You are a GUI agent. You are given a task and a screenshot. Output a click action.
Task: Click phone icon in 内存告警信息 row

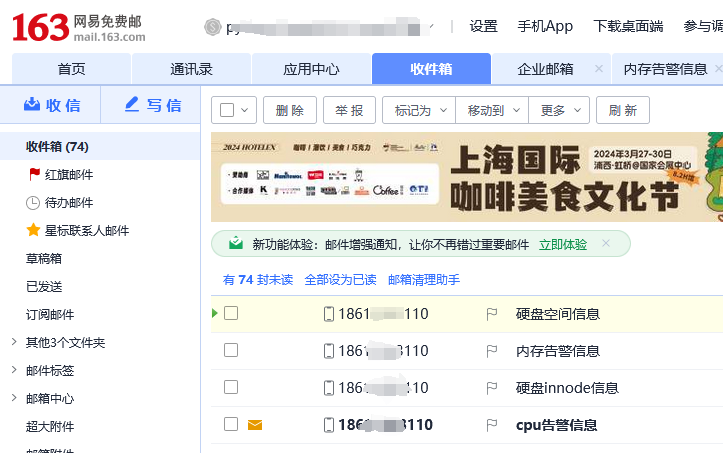329,351
